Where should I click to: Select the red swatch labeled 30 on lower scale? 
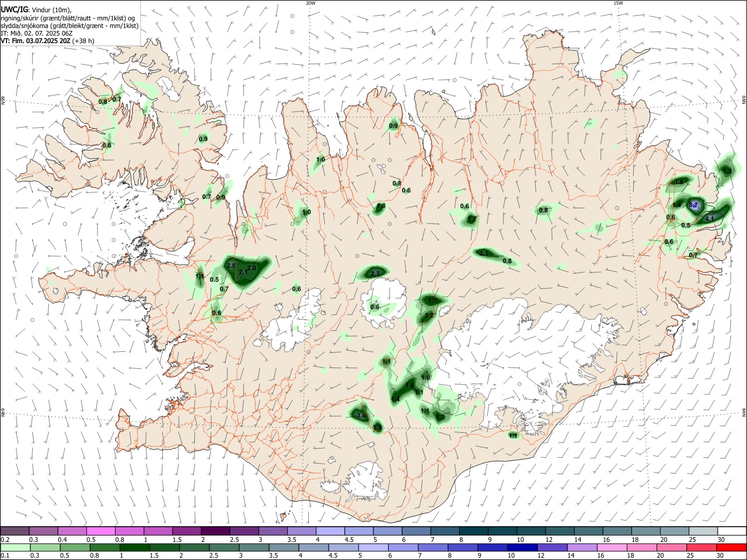731,547
